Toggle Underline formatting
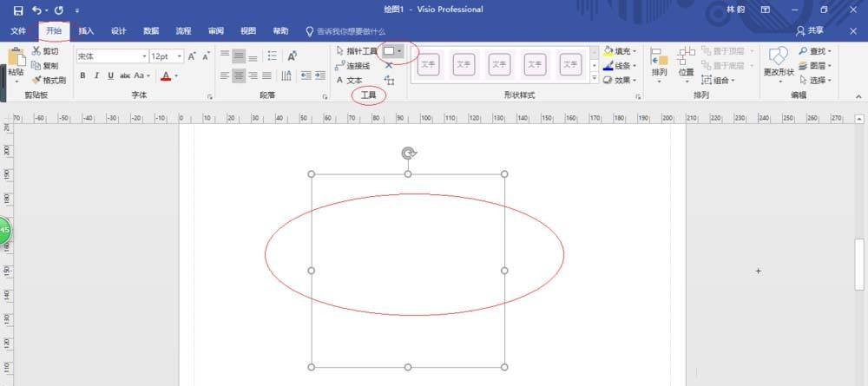This screenshot has width=868, height=386. coord(111,75)
